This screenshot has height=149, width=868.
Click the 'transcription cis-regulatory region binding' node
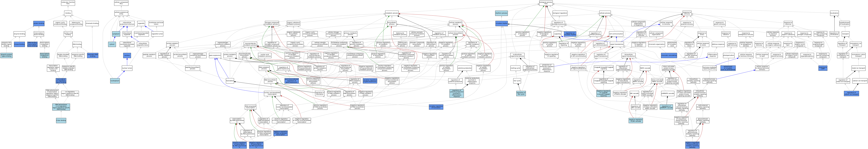click(61, 81)
